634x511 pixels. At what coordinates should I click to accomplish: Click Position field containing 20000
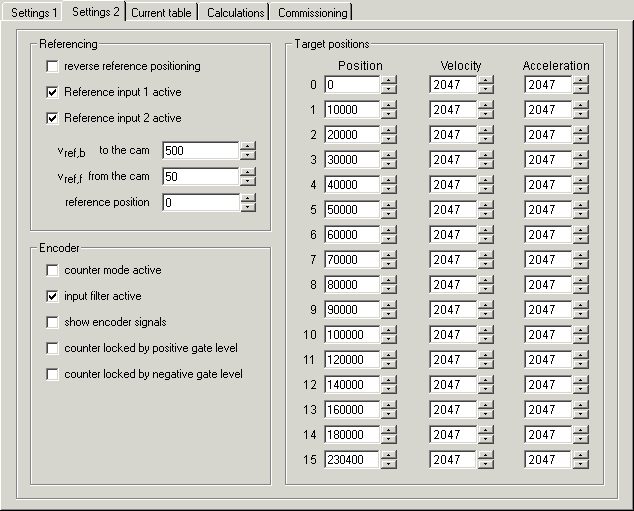[352, 135]
